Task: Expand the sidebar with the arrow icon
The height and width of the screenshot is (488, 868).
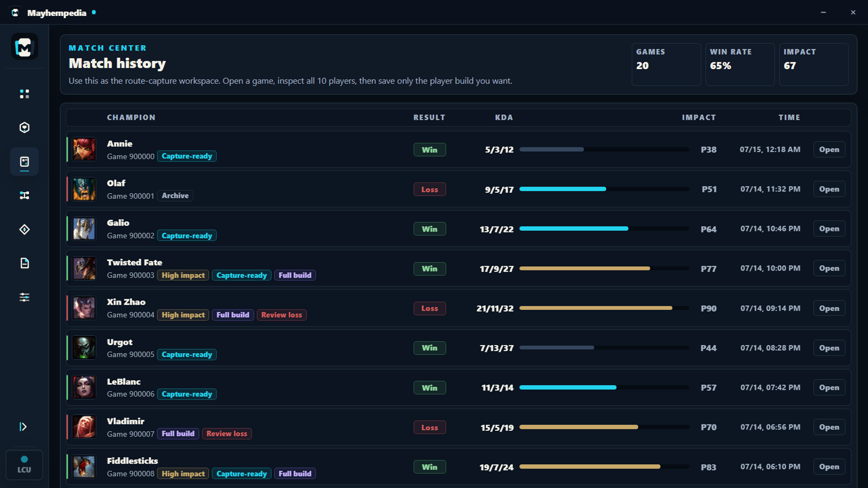Action: point(24,427)
